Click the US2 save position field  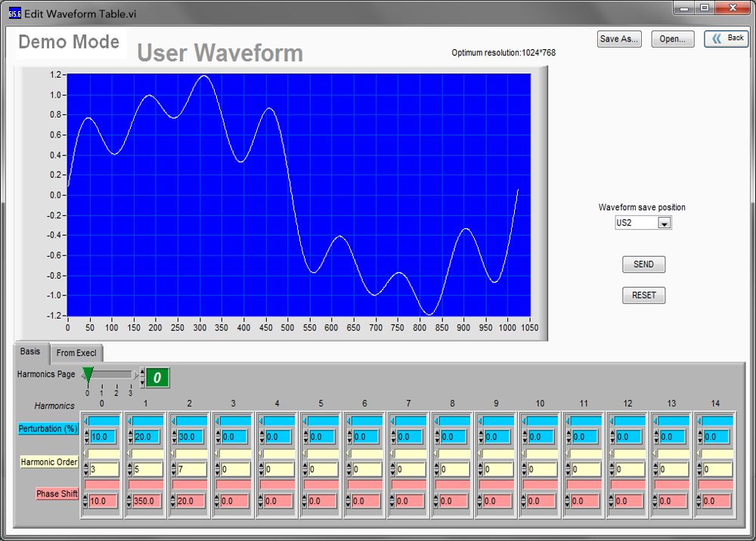[x=637, y=223]
